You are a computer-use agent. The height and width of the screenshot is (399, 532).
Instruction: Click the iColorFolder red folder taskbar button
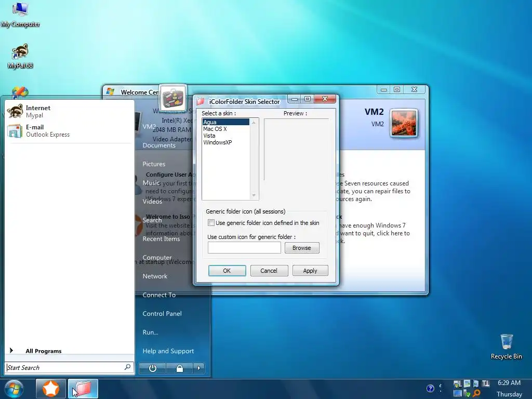click(x=83, y=389)
